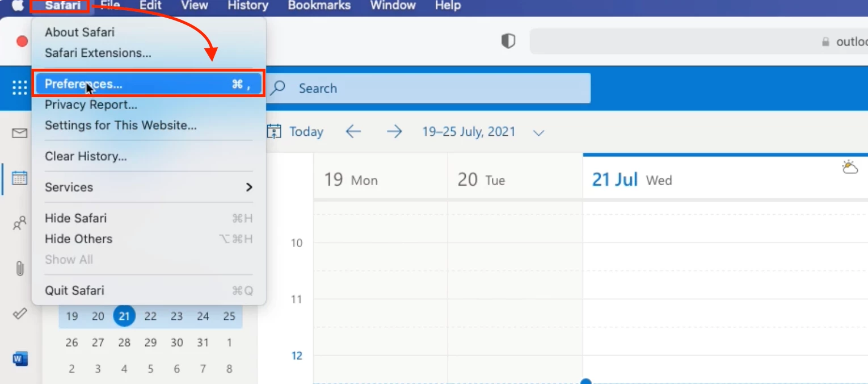The width and height of the screenshot is (868, 384).
Task: Choose About Safari
Action: [149, 32]
